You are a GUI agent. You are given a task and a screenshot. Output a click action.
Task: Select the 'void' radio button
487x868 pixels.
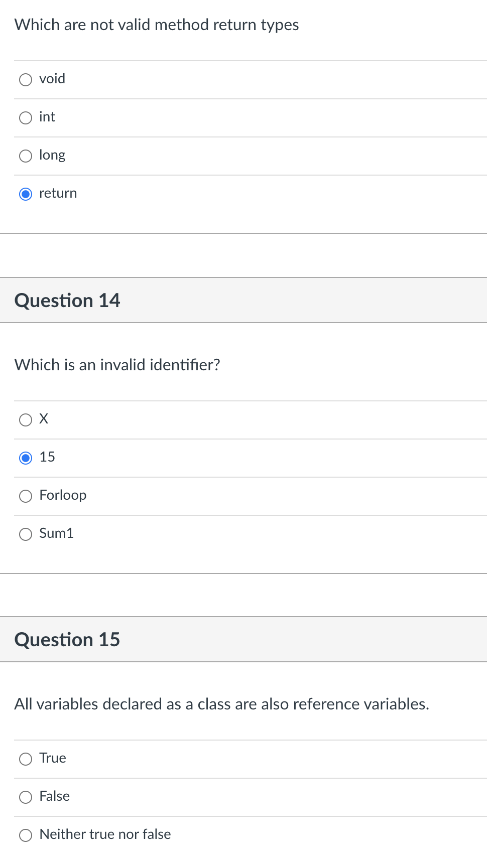[x=26, y=80]
